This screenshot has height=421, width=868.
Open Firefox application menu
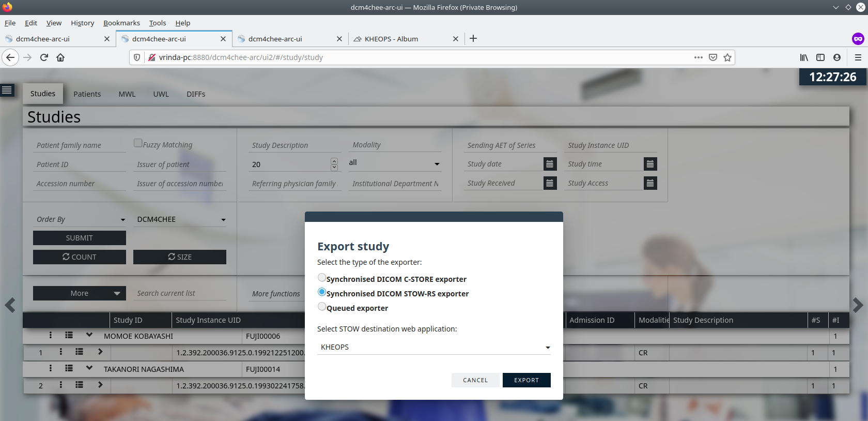pyautogui.click(x=858, y=57)
